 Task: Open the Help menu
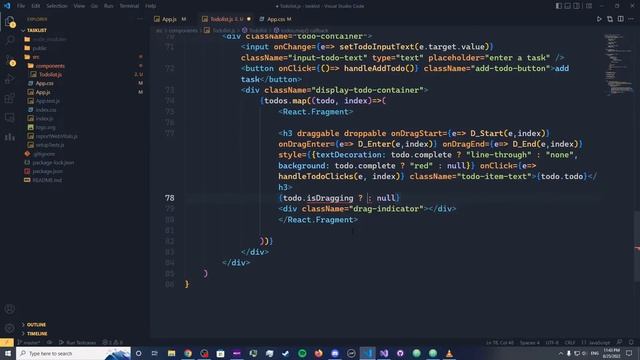[151, 6]
